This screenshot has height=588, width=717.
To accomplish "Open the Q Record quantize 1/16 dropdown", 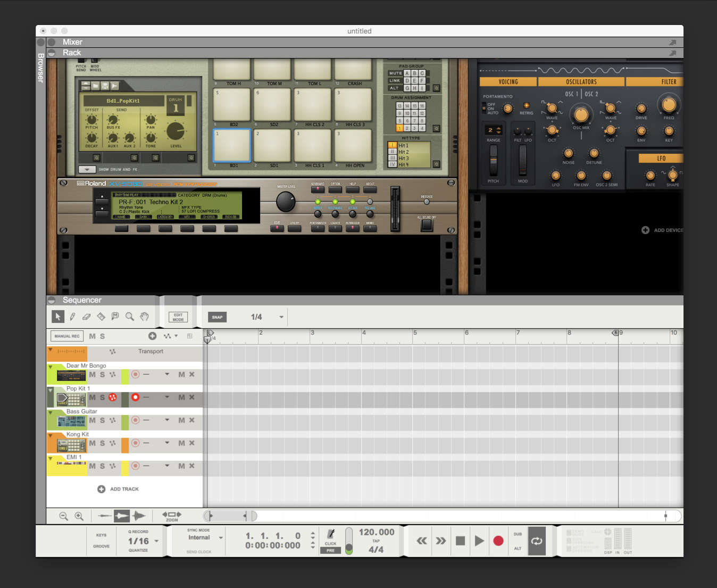I will point(156,541).
